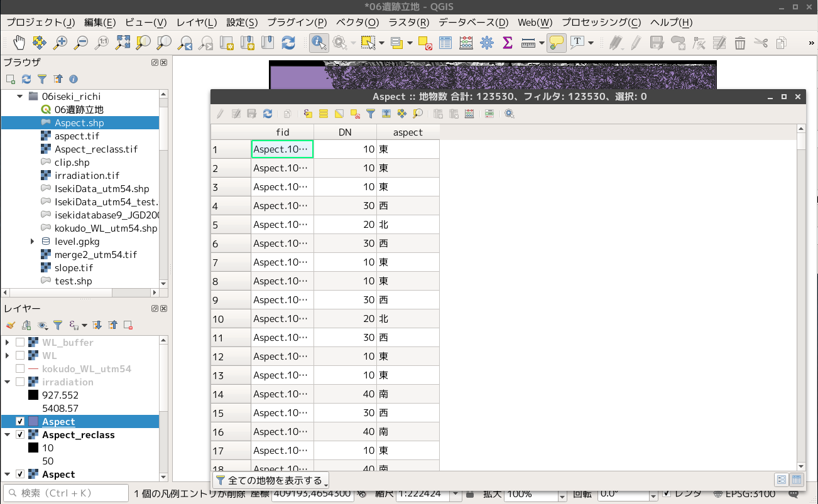Screen dimensions: 818x504
Task: Click the locator search field
Action: [x=65, y=493]
